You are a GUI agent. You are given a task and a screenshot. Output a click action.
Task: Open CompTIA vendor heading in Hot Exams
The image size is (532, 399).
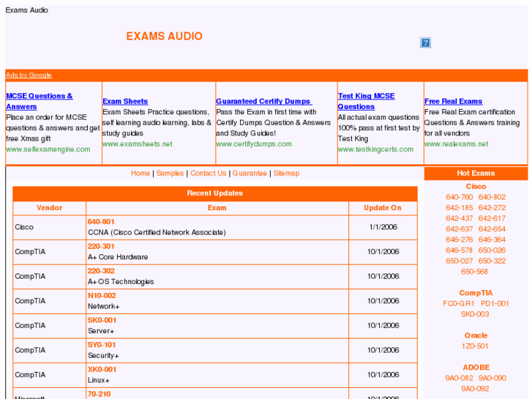pos(476,293)
